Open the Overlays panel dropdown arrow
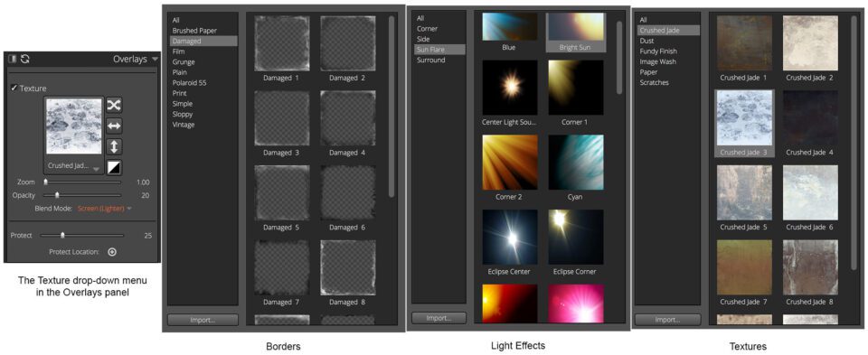The width and height of the screenshot is (868, 355). pyautogui.click(x=155, y=59)
